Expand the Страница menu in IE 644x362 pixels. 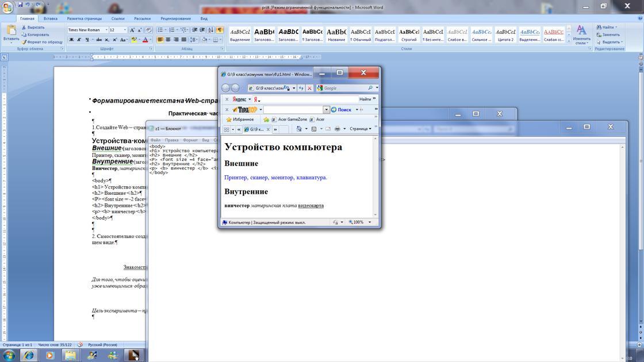tap(362, 129)
